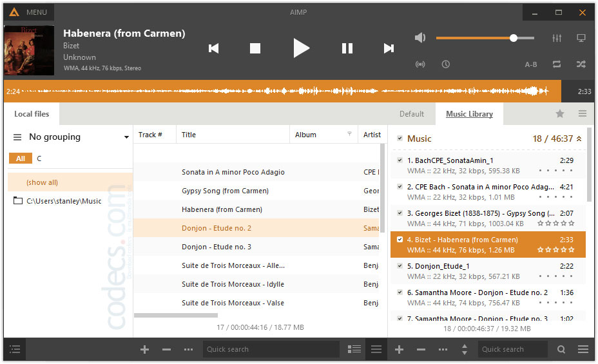This screenshot has width=598, height=364.
Task: Sort by Title column header
Action: point(233,135)
